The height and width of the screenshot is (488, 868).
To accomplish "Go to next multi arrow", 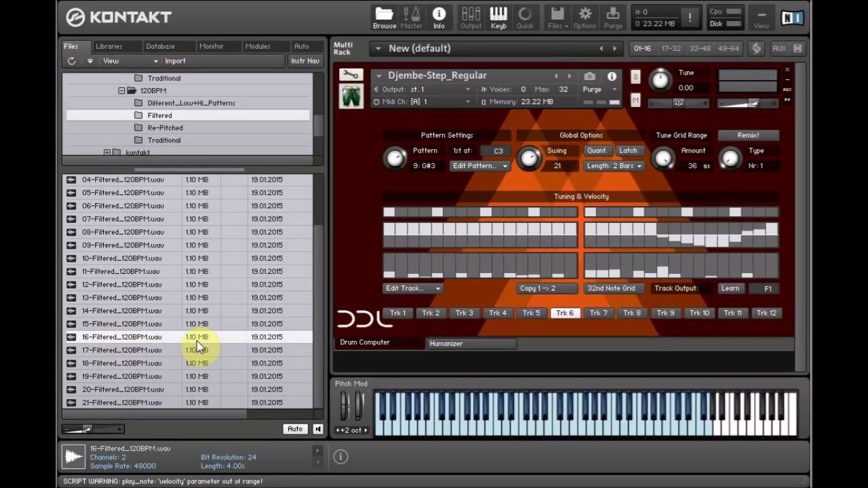I will tap(614, 49).
